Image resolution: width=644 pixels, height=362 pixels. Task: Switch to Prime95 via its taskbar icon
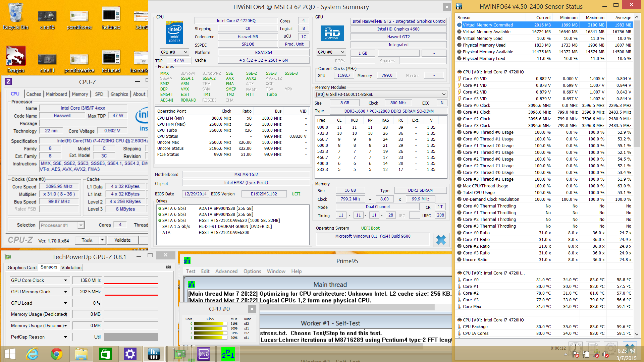(x=228, y=354)
